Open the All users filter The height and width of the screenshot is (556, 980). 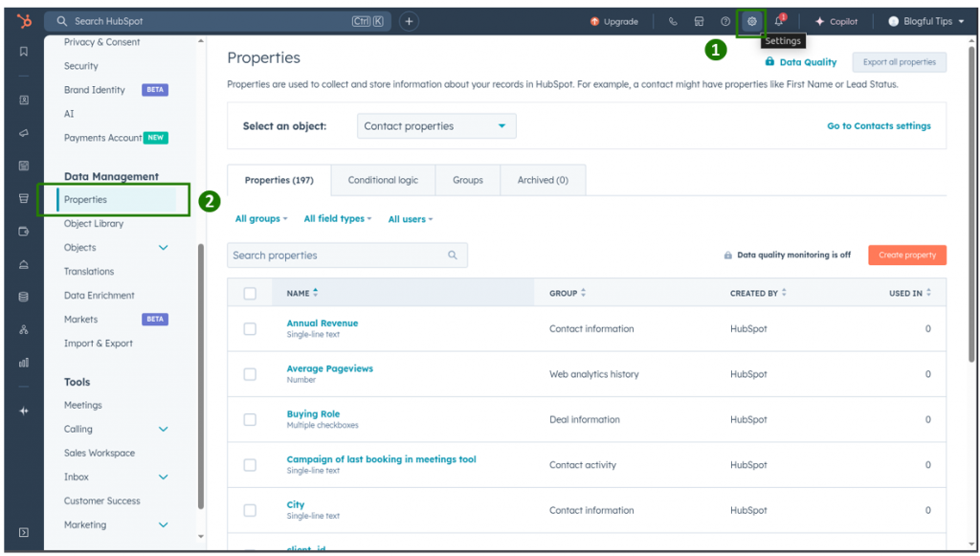point(411,218)
